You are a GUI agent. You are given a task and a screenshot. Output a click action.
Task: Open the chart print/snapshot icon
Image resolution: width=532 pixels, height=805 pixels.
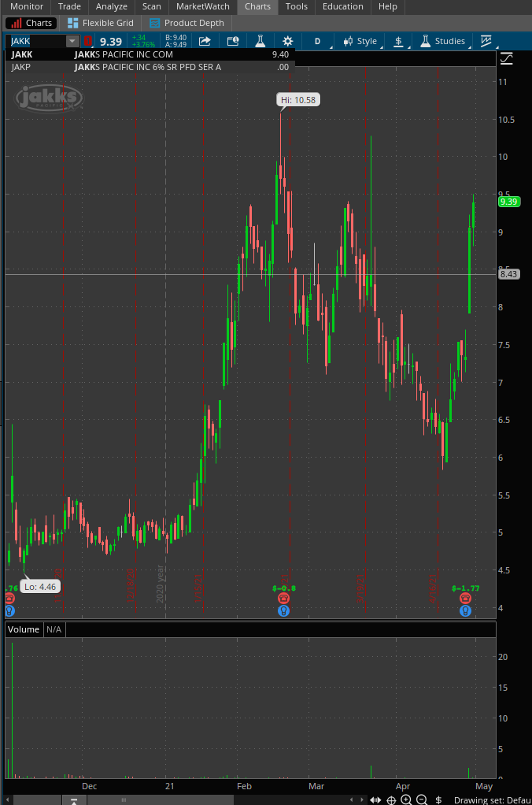(x=233, y=41)
